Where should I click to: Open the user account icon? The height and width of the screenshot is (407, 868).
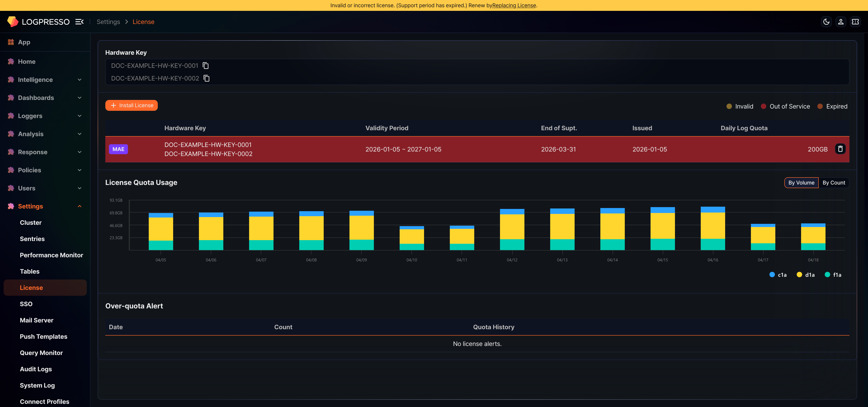(x=841, y=22)
